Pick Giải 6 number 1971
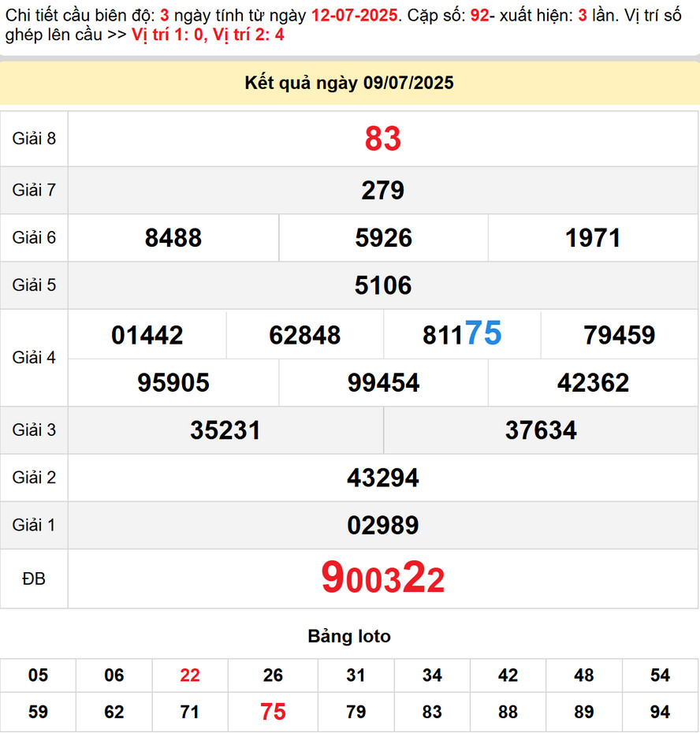Image resolution: width=700 pixels, height=733 pixels. pos(593,238)
